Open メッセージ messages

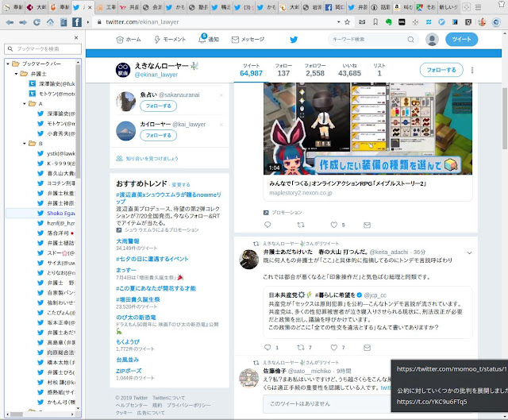pyautogui.click(x=248, y=40)
